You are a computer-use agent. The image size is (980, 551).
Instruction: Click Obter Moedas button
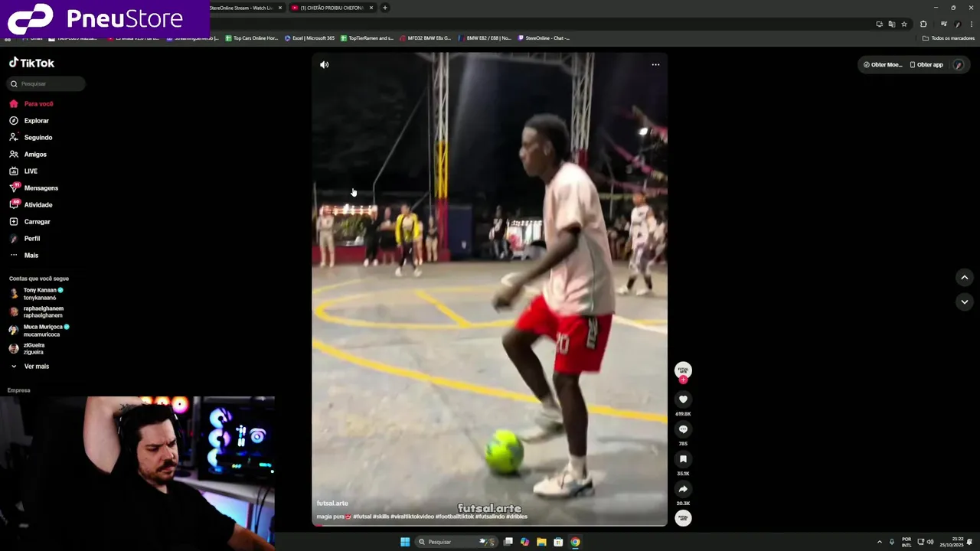[883, 64]
